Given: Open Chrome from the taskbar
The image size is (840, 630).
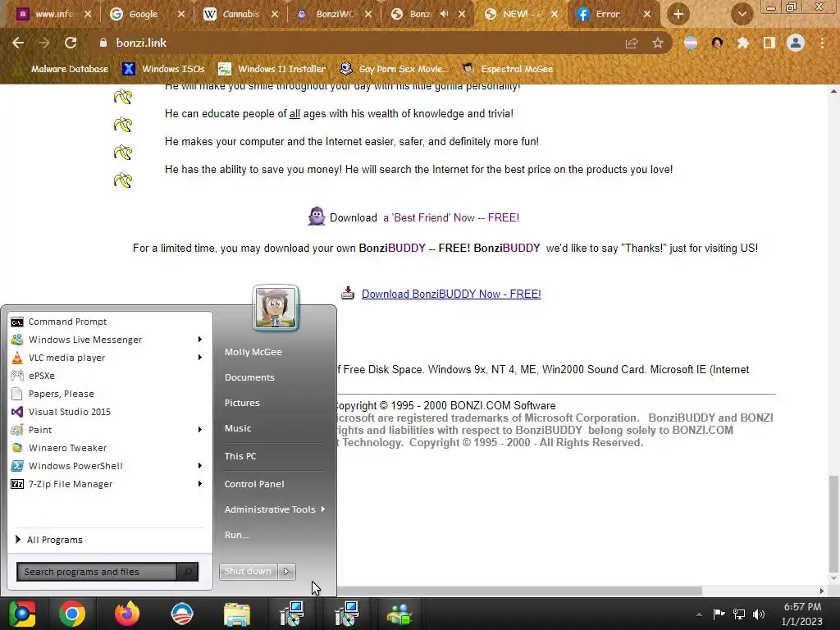Looking at the screenshot, I should [x=72, y=614].
